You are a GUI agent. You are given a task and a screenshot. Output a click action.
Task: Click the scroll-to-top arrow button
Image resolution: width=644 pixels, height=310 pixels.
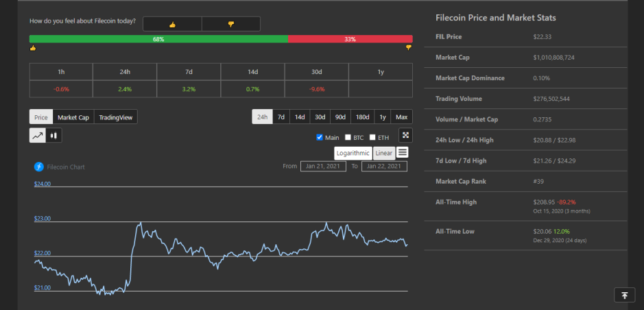(624, 295)
